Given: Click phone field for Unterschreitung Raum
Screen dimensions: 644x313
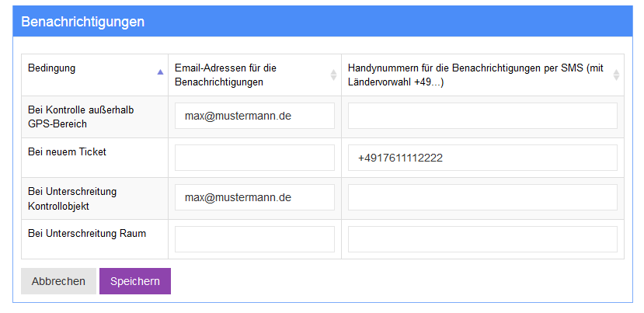Looking at the screenshot, I should click(x=482, y=239).
